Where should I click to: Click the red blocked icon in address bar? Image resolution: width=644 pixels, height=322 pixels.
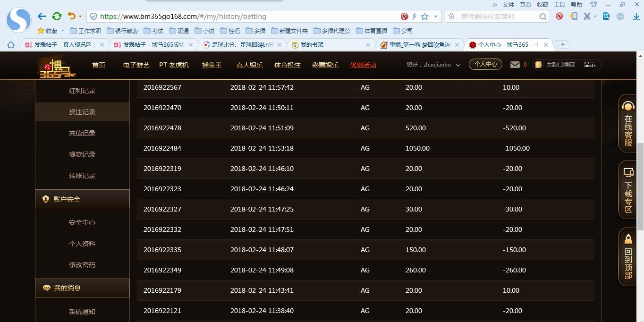tap(404, 17)
